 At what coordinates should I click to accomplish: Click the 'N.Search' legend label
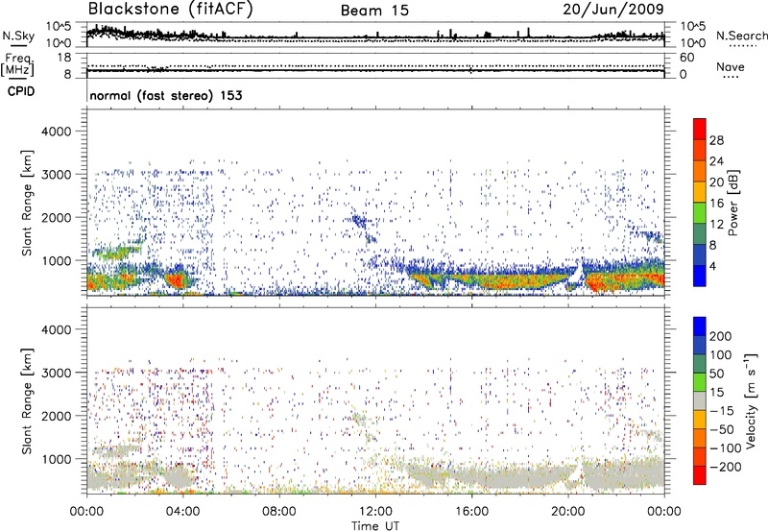coord(741,36)
